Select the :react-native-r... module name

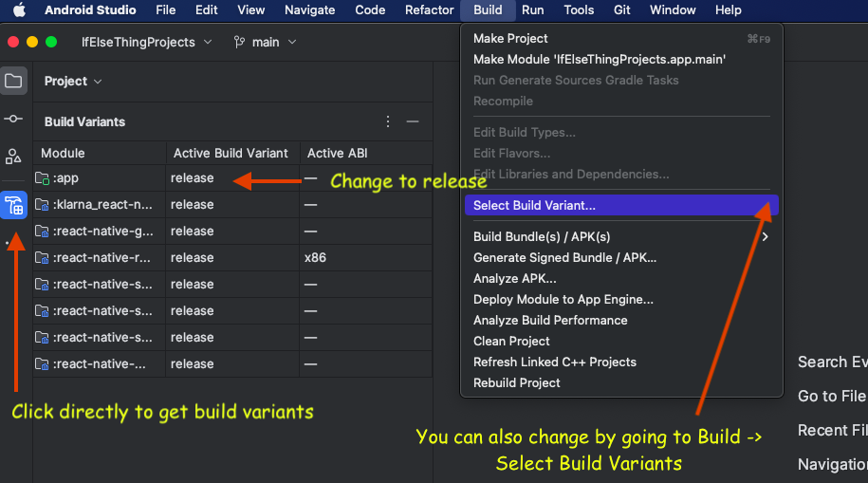[102, 258]
